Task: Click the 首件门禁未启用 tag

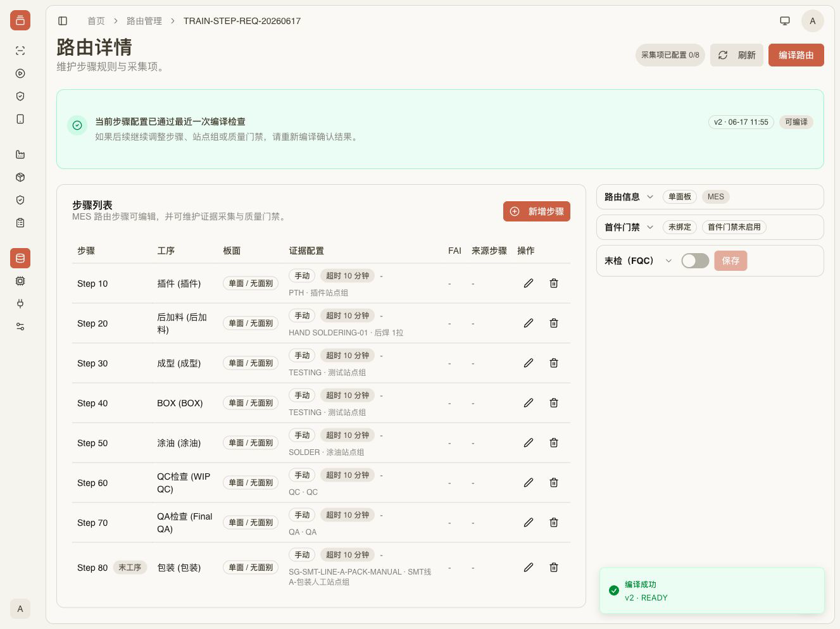Action: (734, 227)
